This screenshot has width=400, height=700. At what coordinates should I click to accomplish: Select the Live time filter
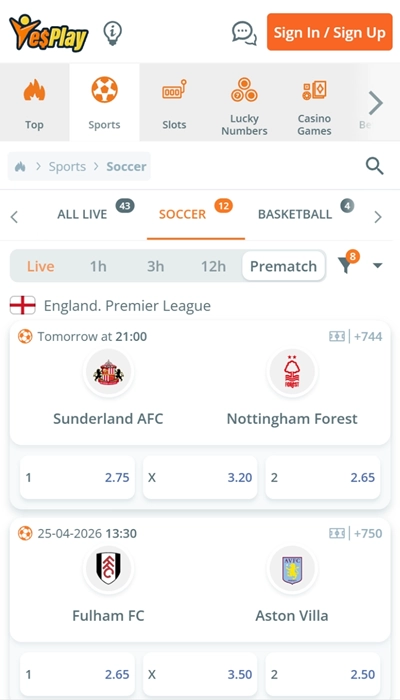coord(41,266)
